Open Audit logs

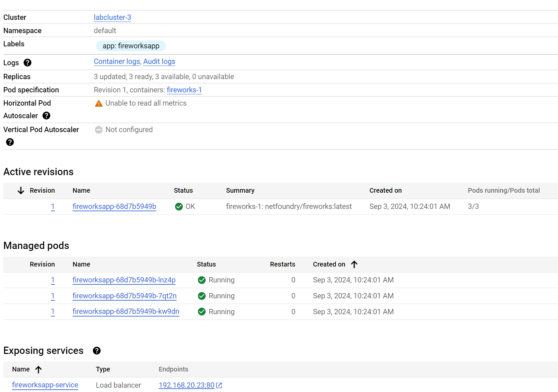coord(159,62)
